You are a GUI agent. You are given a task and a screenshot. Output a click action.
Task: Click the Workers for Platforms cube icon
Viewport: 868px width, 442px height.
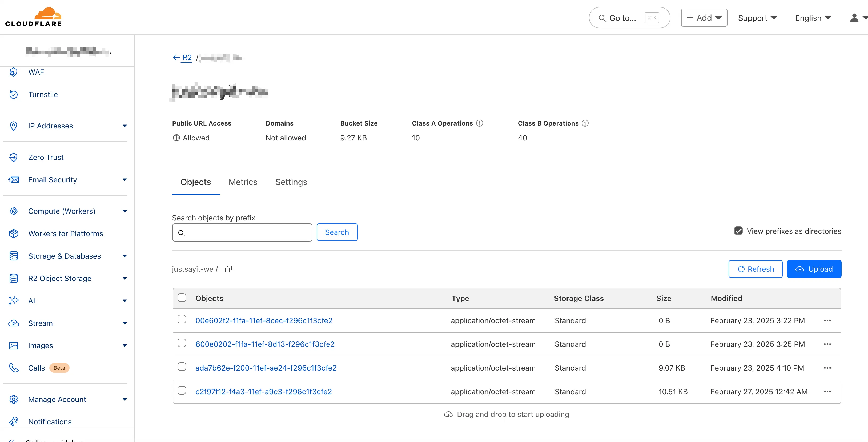click(x=14, y=234)
